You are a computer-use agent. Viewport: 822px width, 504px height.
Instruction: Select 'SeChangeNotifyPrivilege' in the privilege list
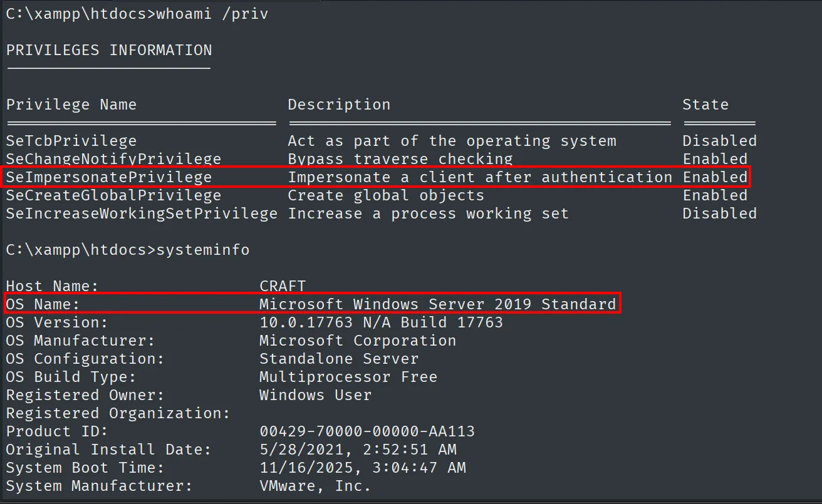click(x=113, y=159)
